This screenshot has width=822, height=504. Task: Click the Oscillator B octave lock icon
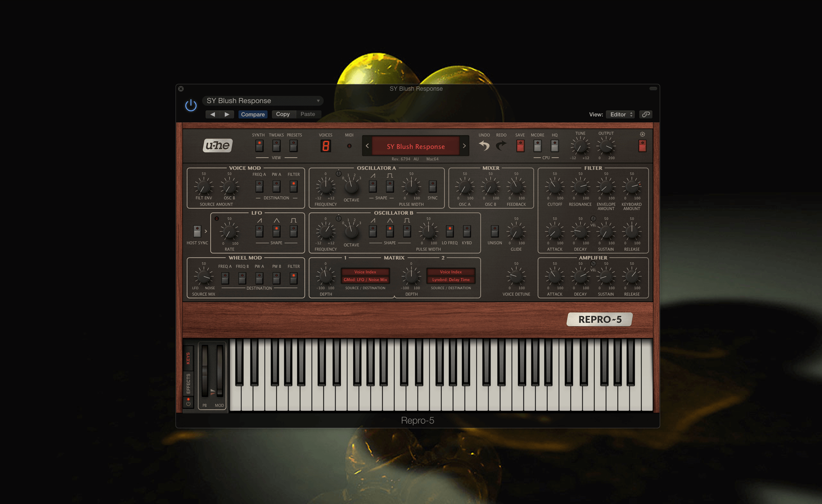click(339, 219)
